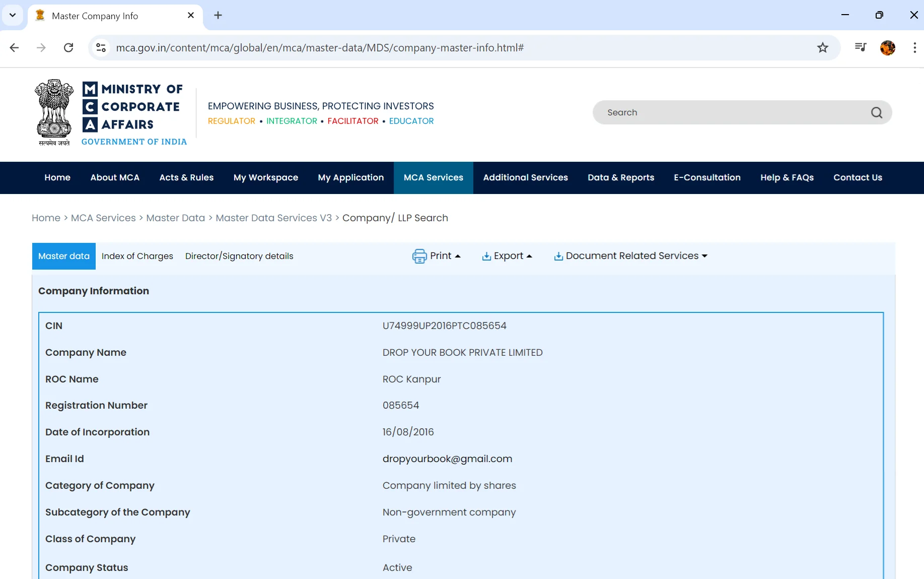This screenshot has height=579, width=924.
Task: Click the Export download icon
Action: (486, 256)
